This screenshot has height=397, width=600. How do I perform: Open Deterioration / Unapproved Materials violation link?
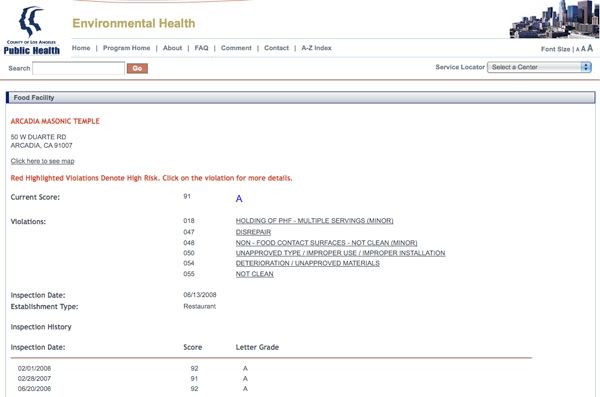(x=308, y=263)
